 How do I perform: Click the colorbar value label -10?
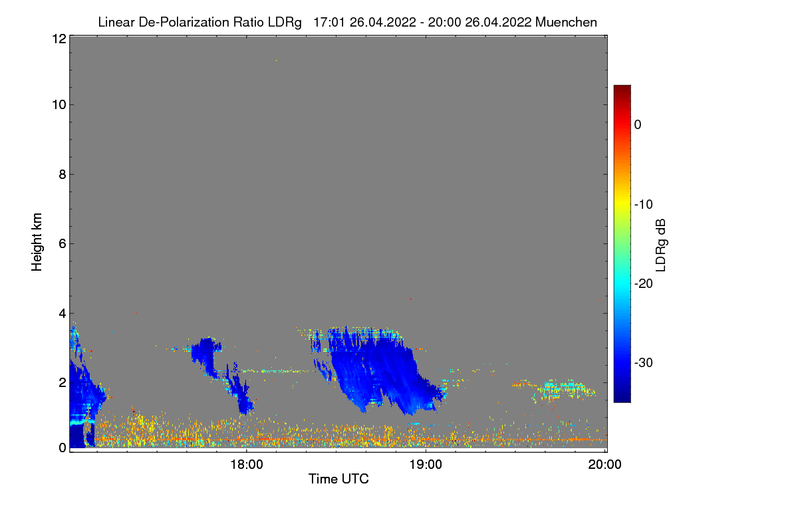pyautogui.click(x=645, y=204)
